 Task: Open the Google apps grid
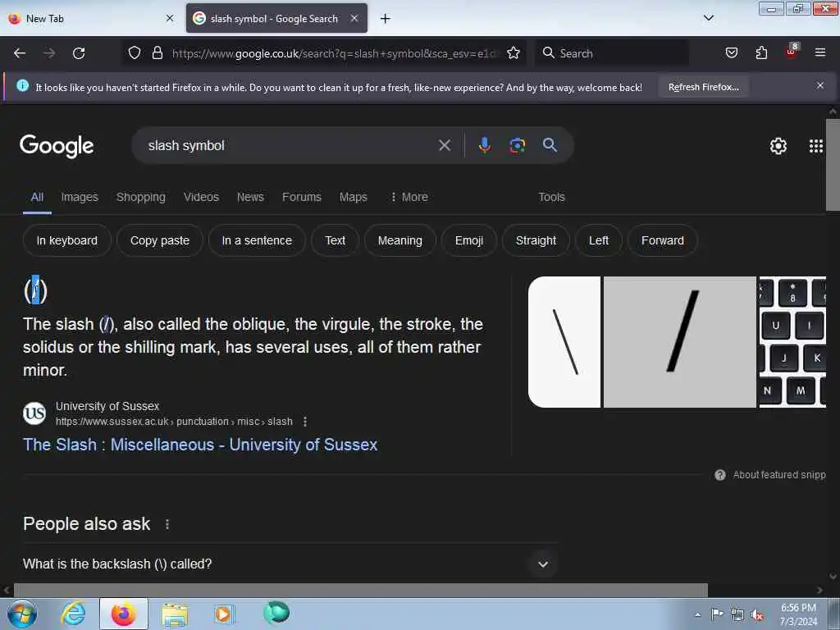tap(815, 146)
